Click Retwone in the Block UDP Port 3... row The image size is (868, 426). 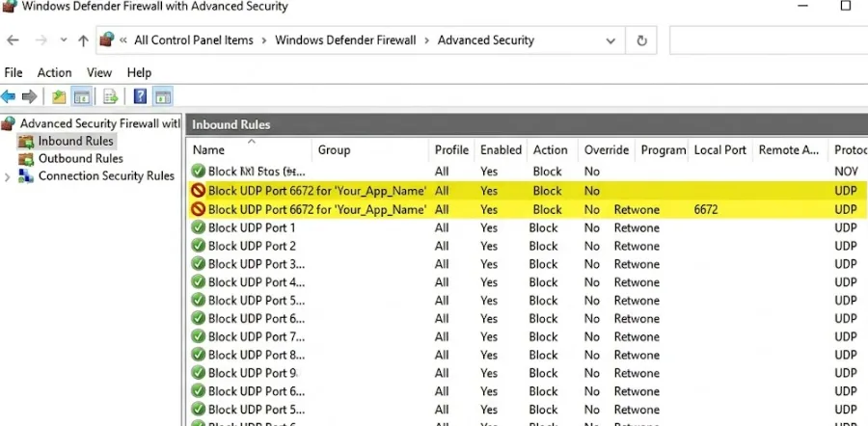pyautogui.click(x=637, y=264)
